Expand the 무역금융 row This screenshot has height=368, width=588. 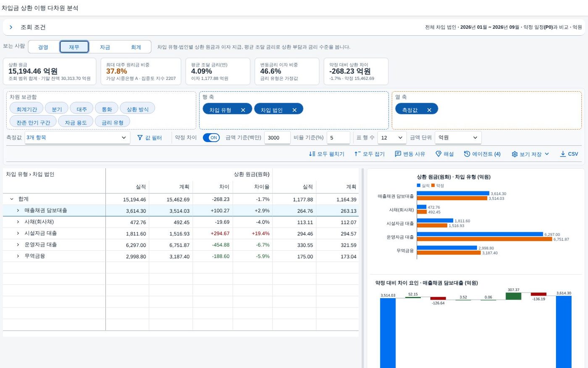(x=18, y=256)
